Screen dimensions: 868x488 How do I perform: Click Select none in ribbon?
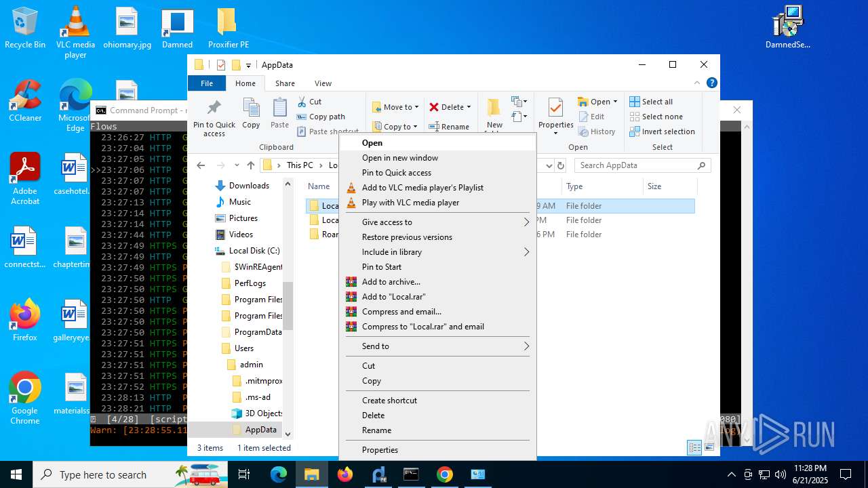(x=656, y=117)
